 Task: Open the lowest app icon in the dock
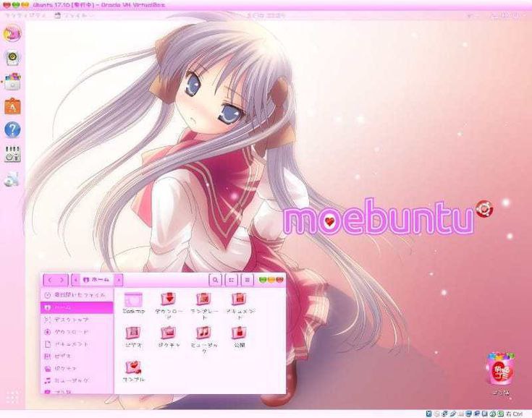pyautogui.click(x=12, y=179)
